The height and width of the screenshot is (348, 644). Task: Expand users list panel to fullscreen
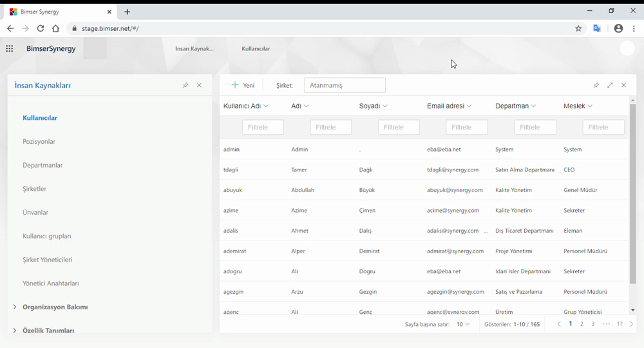click(x=610, y=85)
